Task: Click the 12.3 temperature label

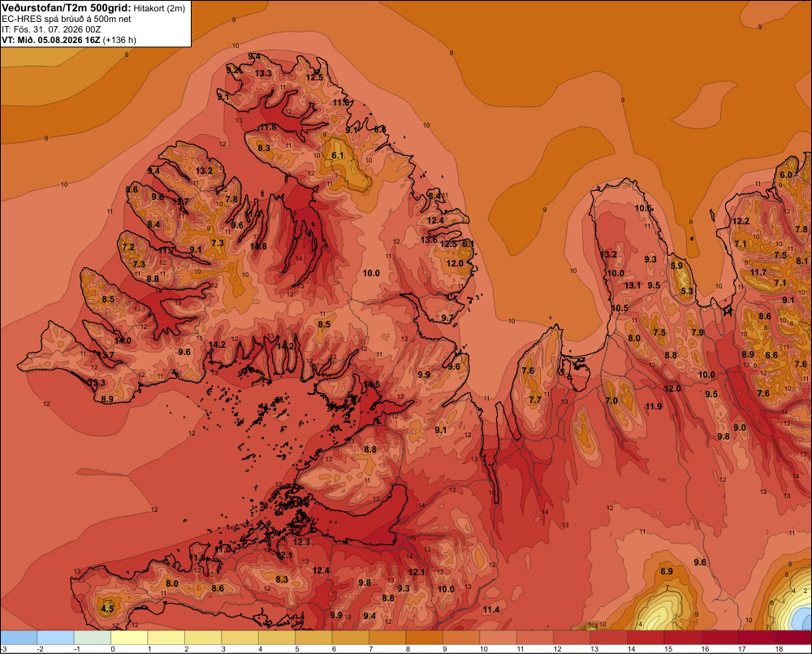Action: coord(301,542)
